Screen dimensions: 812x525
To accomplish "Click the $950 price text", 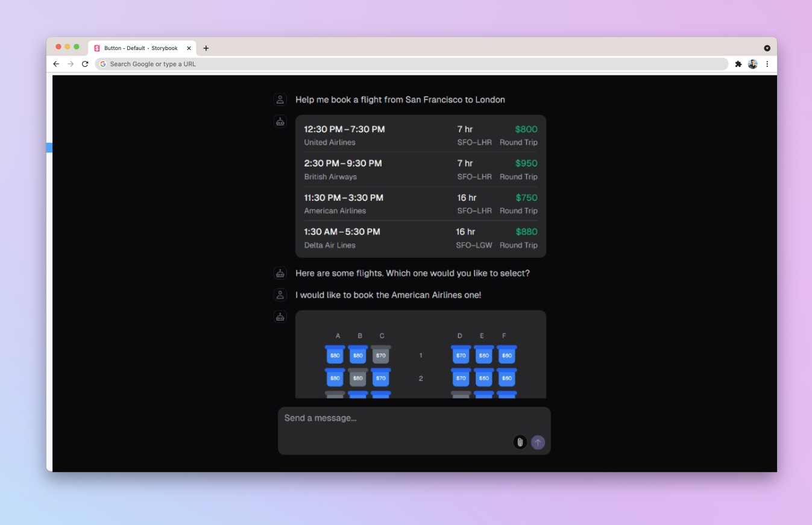I will [526, 163].
